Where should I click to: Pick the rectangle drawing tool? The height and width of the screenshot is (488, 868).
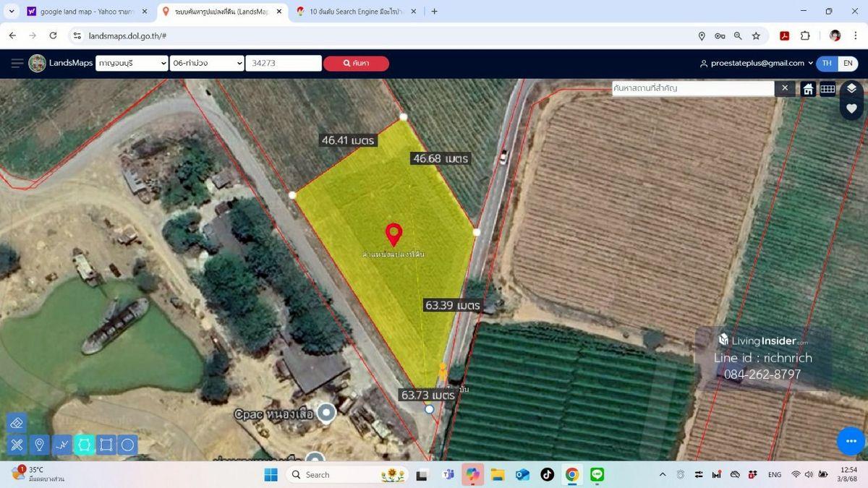tap(106, 445)
